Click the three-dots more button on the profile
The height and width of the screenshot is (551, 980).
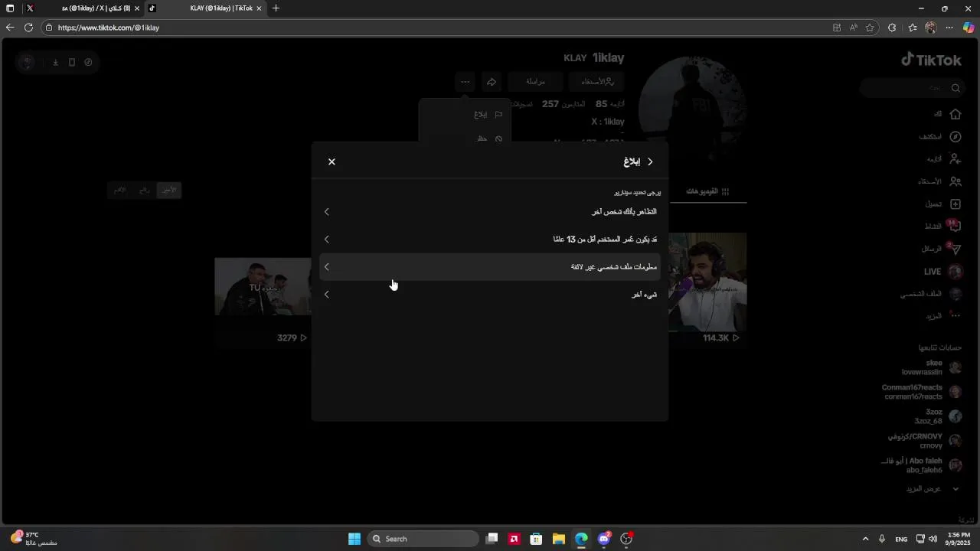[x=465, y=81]
